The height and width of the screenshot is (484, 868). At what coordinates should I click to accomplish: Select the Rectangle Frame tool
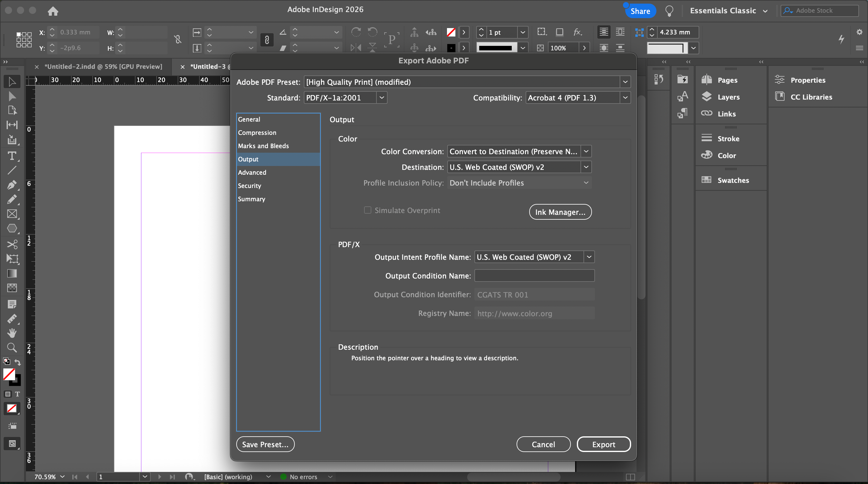[x=12, y=214]
